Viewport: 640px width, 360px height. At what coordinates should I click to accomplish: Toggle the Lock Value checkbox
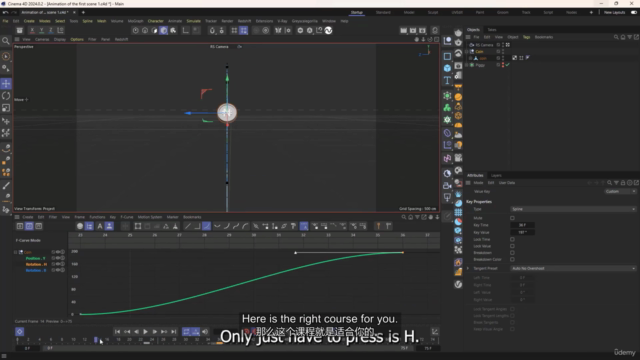pyautogui.click(x=512, y=246)
